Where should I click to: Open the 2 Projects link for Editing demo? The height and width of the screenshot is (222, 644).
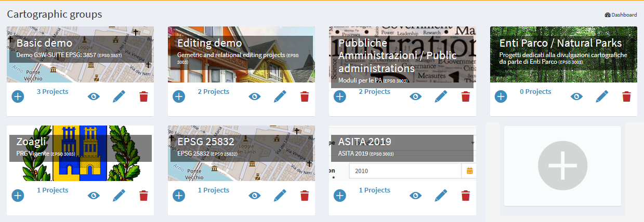214,91
